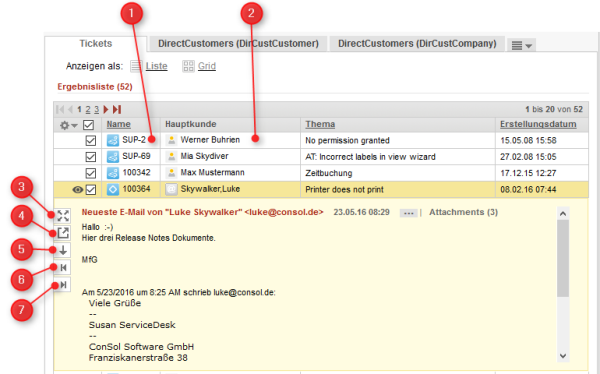This screenshot has height=374, width=600.
Task: Click next page arrow in pagination
Action: (106, 109)
